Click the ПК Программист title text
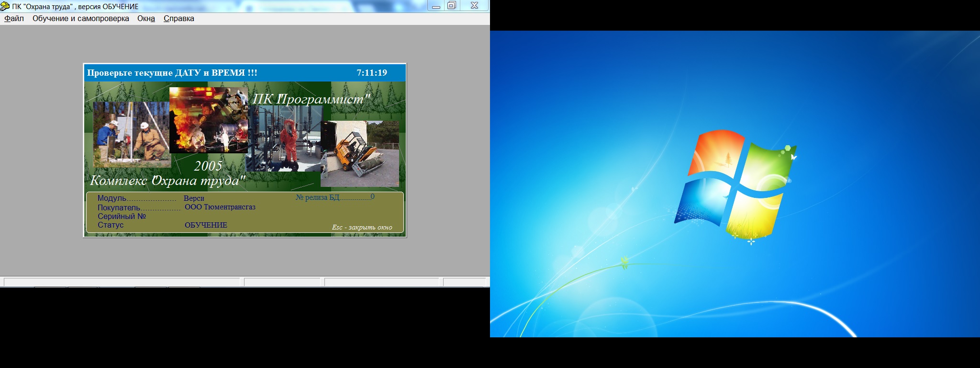Viewport: 980px width, 368px height. pos(311,99)
